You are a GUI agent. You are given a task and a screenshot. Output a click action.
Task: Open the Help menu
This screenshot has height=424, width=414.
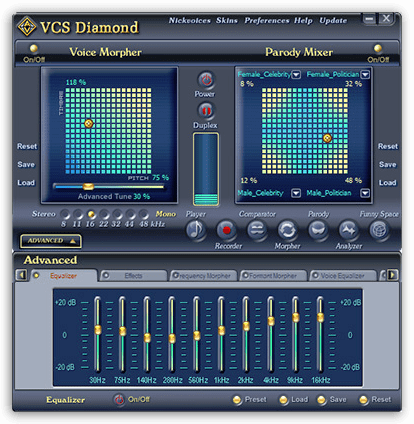click(303, 21)
